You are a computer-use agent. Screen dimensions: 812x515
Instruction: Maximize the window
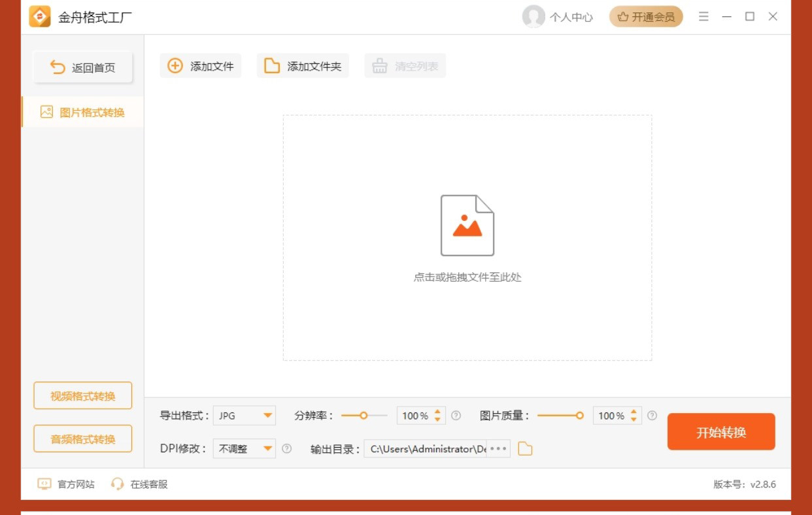[750, 16]
